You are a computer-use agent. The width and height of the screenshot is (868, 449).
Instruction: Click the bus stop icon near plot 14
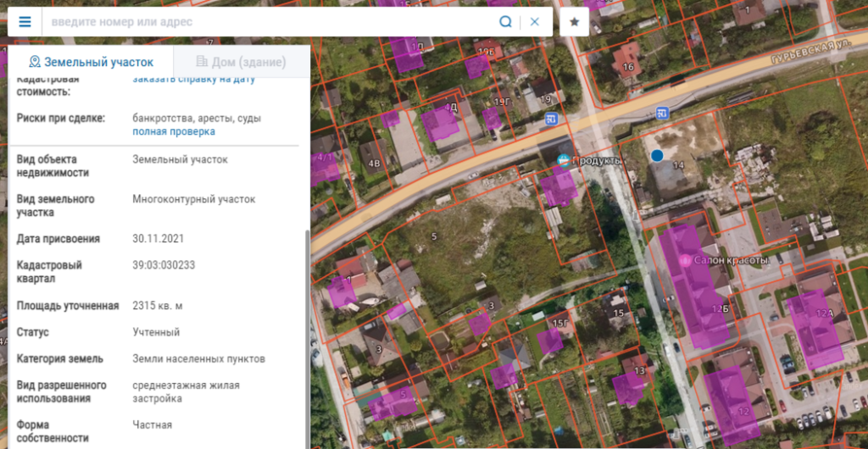click(662, 114)
